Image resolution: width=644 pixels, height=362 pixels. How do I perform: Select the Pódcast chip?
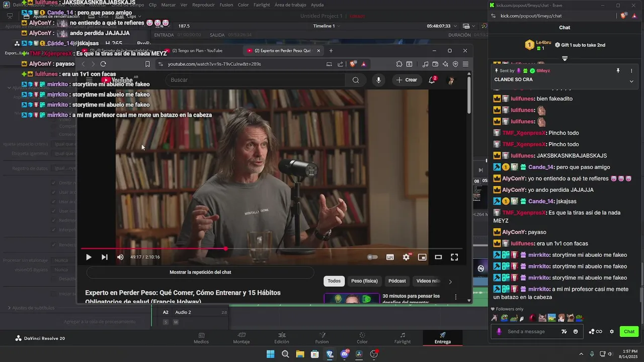coord(397,281)
